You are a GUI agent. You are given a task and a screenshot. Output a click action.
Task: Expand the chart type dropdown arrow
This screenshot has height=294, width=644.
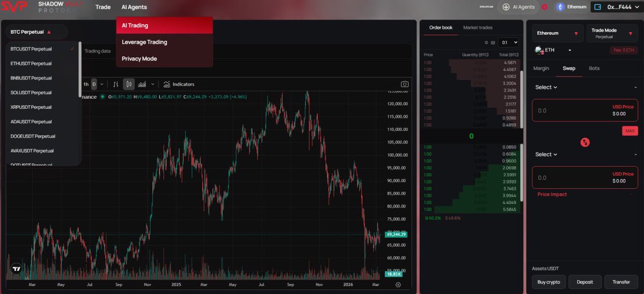tap(152, 84)
